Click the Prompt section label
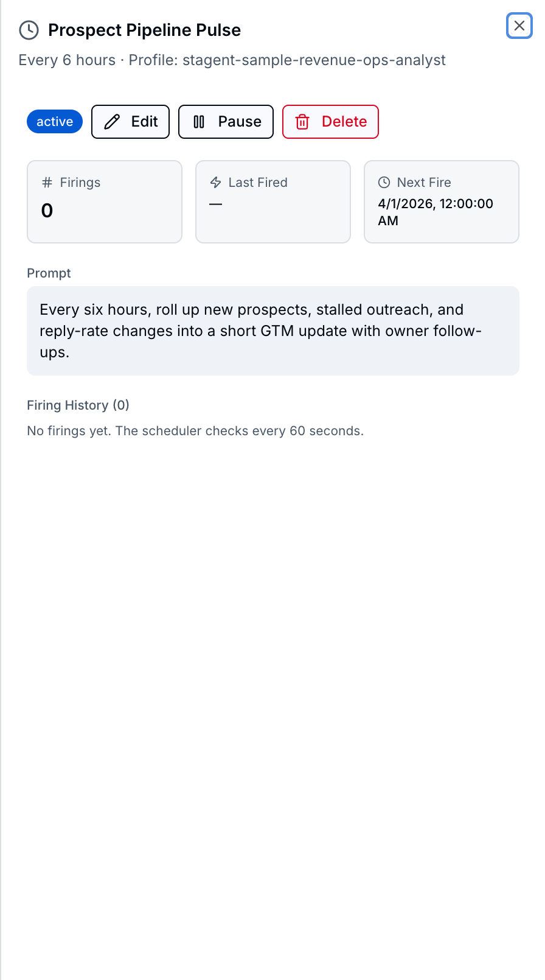The width and height of the screenshot is (545, 980). (49, 273)
